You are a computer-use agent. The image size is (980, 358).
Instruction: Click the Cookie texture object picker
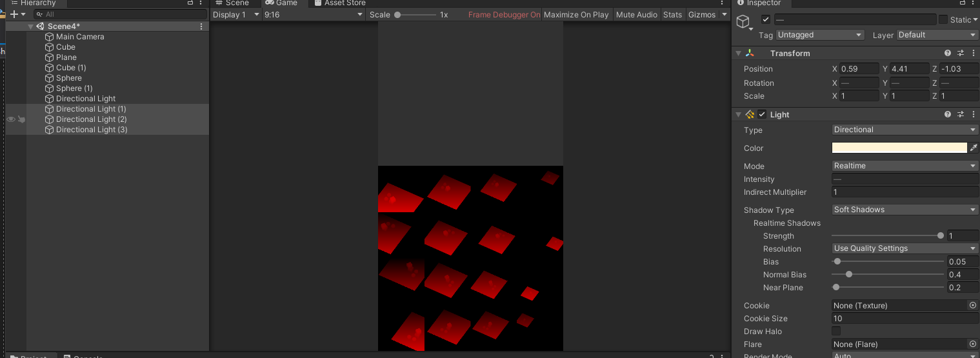[x=973, y=306]
